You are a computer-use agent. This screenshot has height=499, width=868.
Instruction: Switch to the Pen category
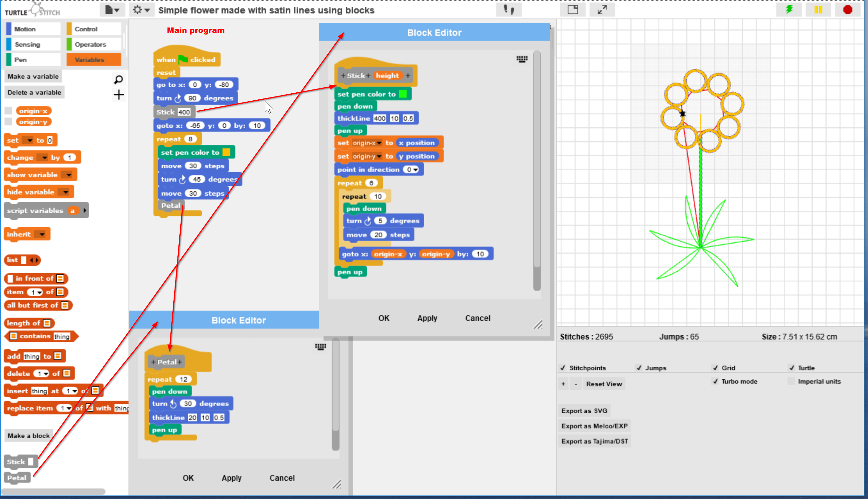33,60
